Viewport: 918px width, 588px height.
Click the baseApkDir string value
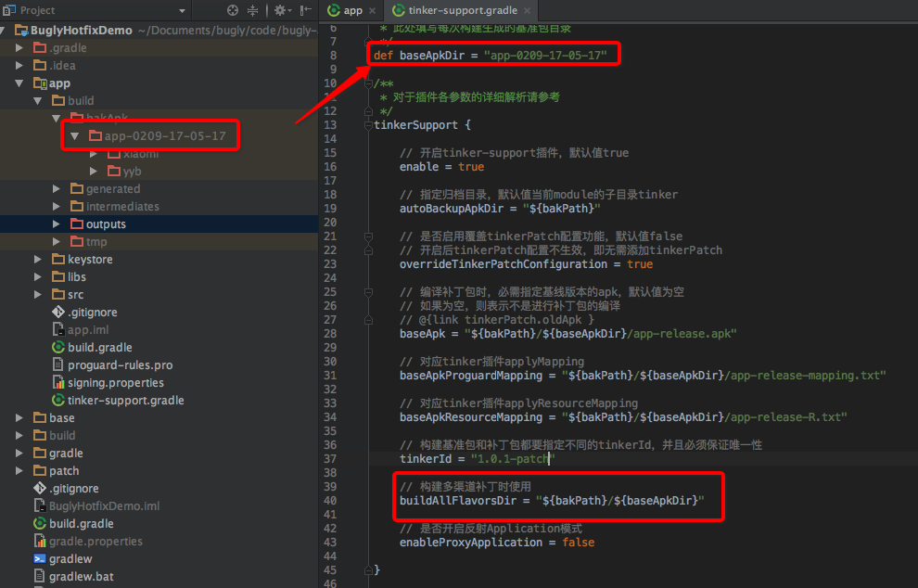545,55
